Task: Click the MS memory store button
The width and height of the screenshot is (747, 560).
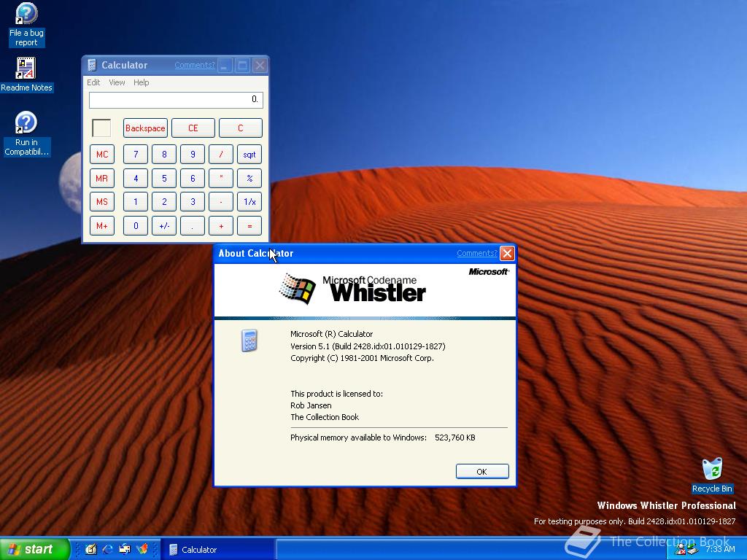Action: (x=102, y=202)
